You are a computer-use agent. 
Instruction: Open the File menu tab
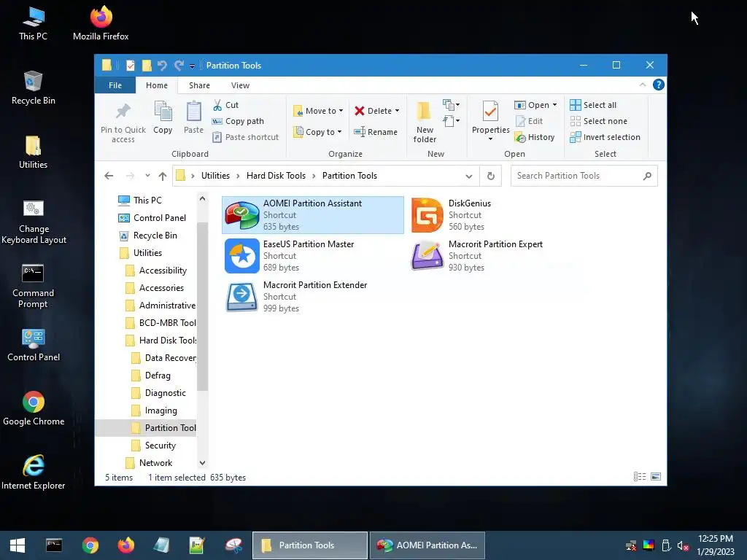115,85
